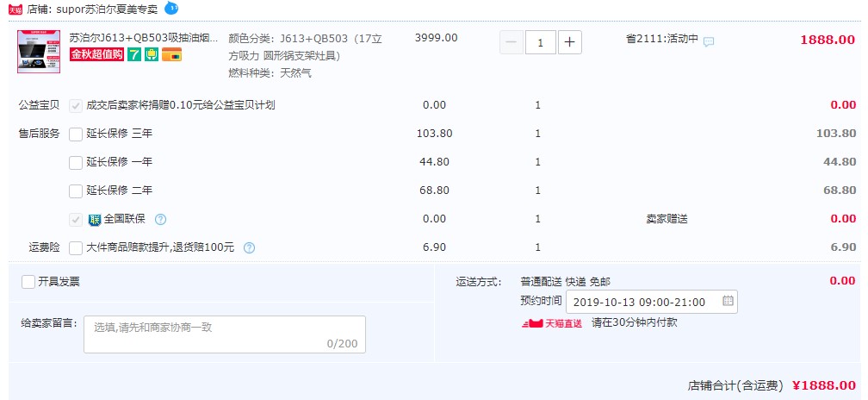Click 燃料种类：天然气 text
Viewport: 868px width, 400px height.
coord(270,72)
